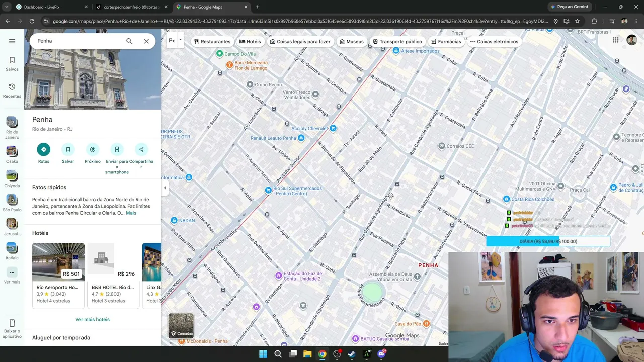Expand the Penha description with Mais
This screenshot has width=644, height=362.
(x=131, y=213)
